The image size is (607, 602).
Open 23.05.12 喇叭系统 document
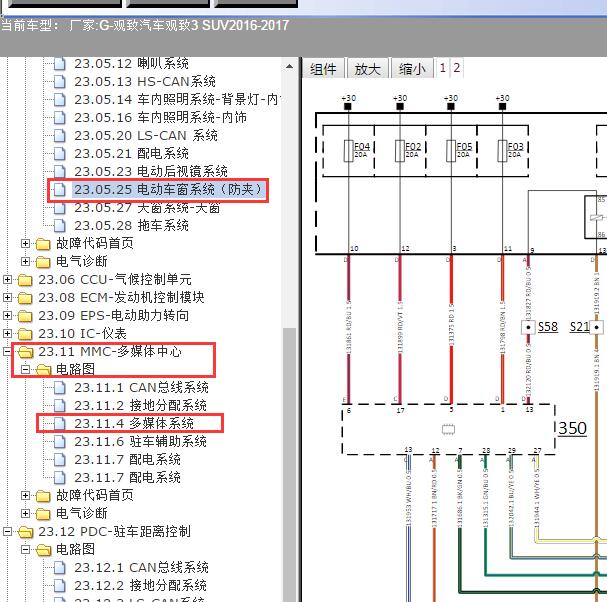pos(131,63)
